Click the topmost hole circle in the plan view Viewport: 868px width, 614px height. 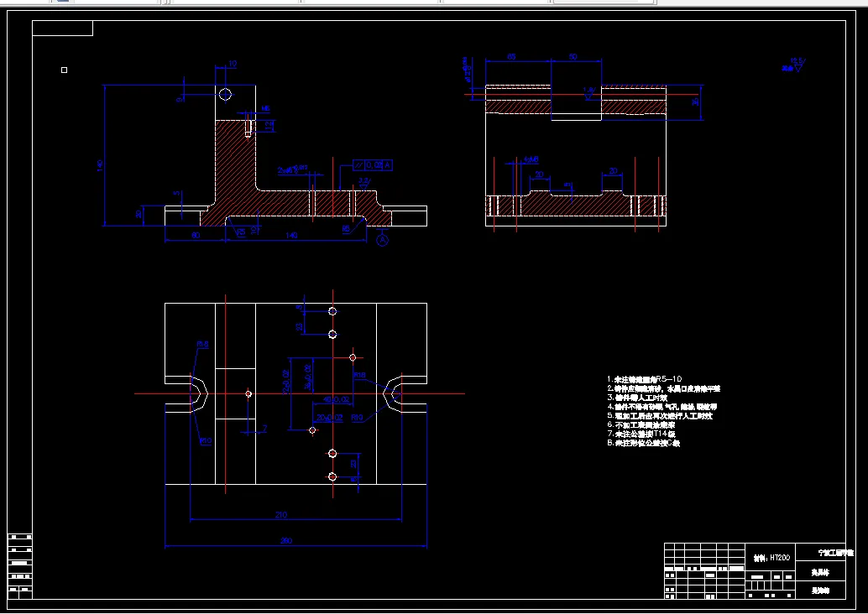[x=332, y=311]
